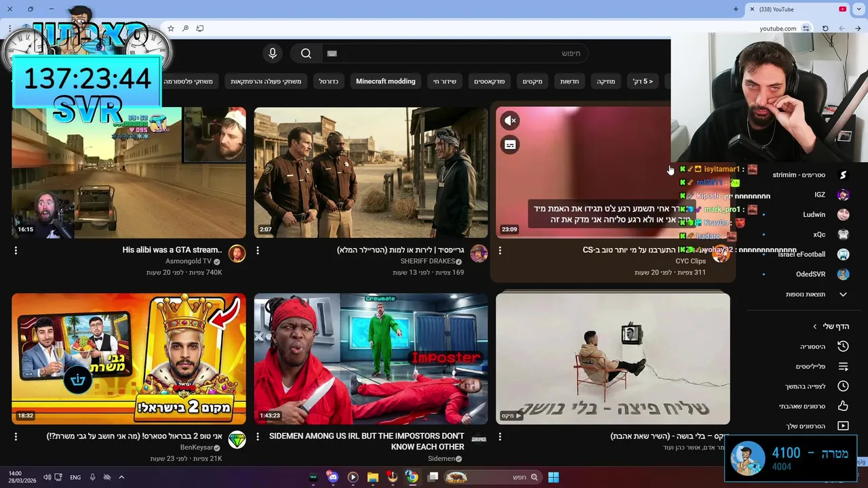Open the Sidemen channel avatar
The width and height of the screenshot is (868, 488).
point(479,440)
